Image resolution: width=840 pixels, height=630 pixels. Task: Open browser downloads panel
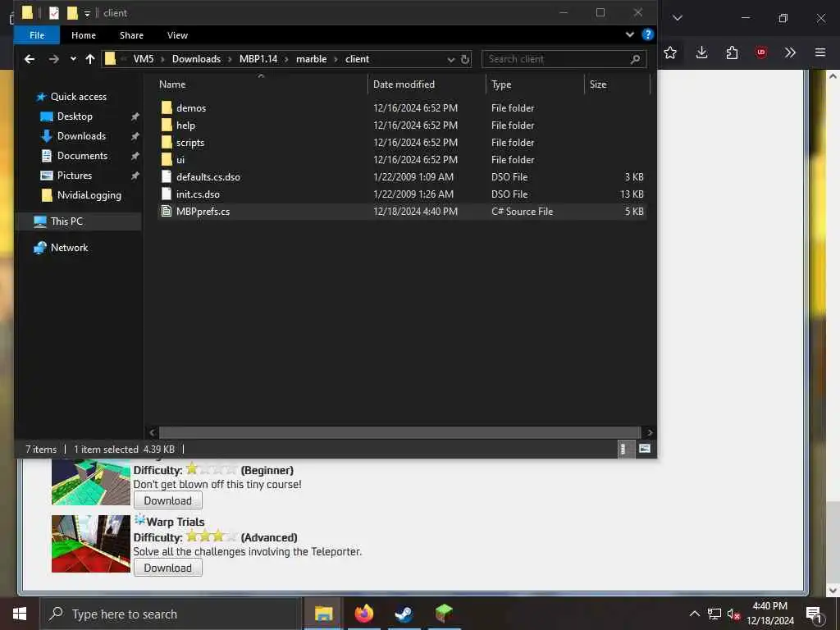pos(702,52)
